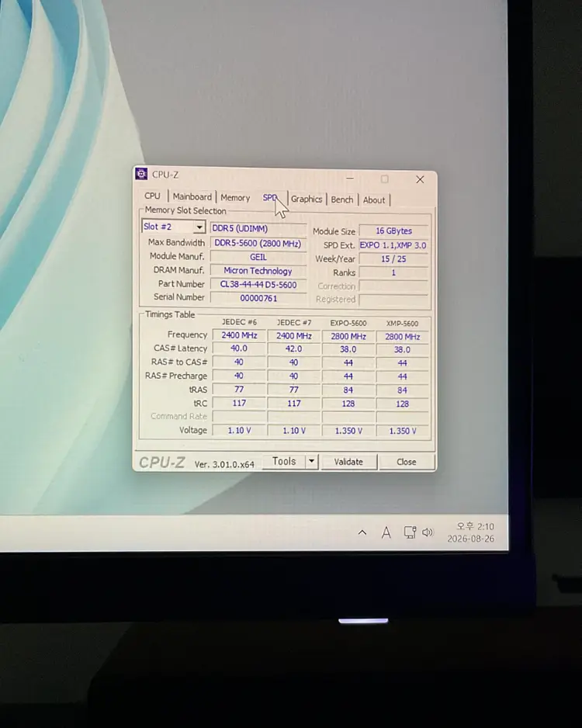The image size is (582, 728).
Task: Click the volume speaker tray icon
Action: click(428, 532)
